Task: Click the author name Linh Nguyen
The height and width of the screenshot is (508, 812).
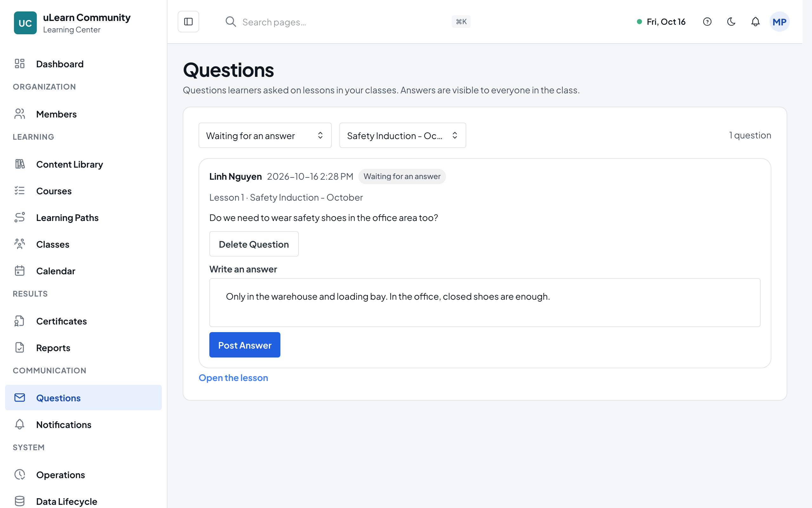Action: click(235, 177)
